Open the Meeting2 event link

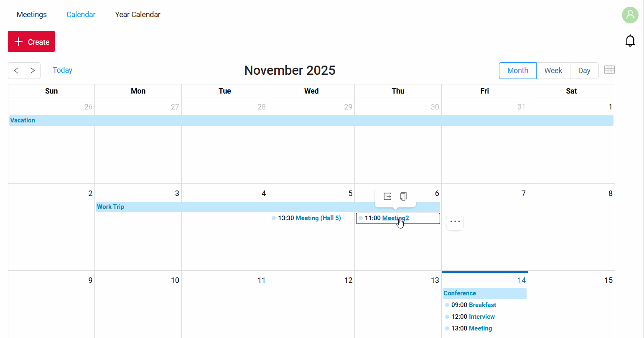395,218
